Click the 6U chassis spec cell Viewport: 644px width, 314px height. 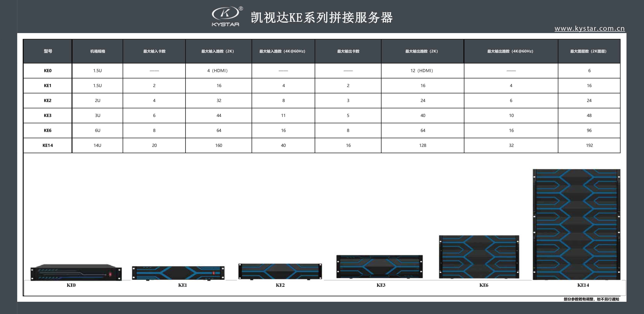[x=97, y=131]
